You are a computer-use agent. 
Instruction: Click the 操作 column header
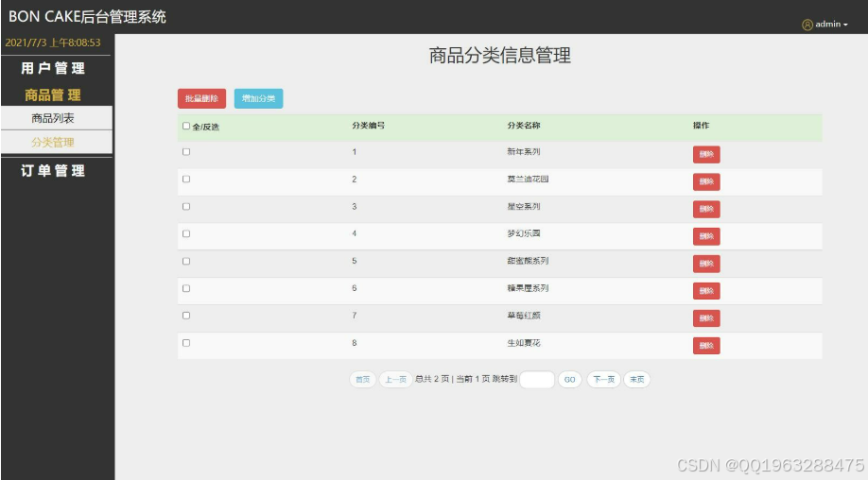coord(701,126)
